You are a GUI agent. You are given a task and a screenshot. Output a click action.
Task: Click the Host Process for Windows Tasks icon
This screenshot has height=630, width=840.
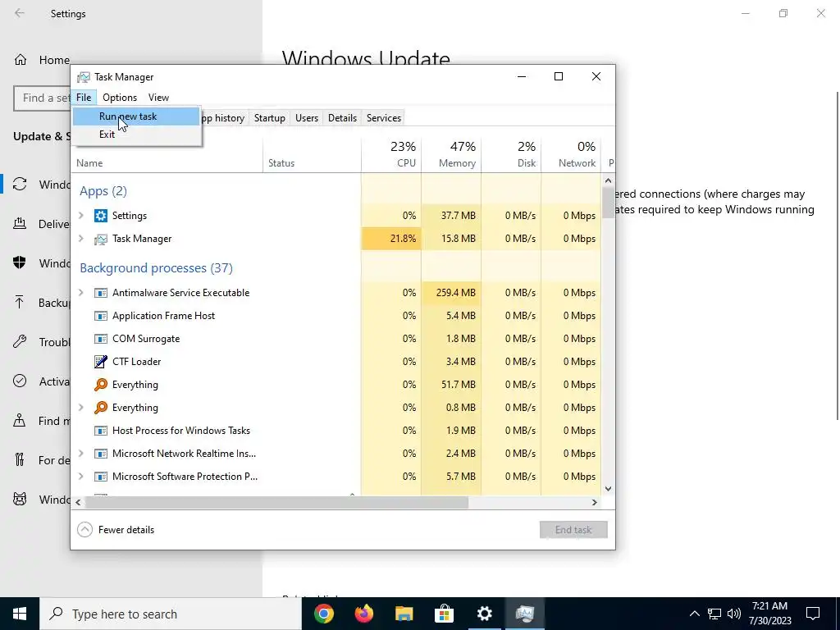coord(101,431)
